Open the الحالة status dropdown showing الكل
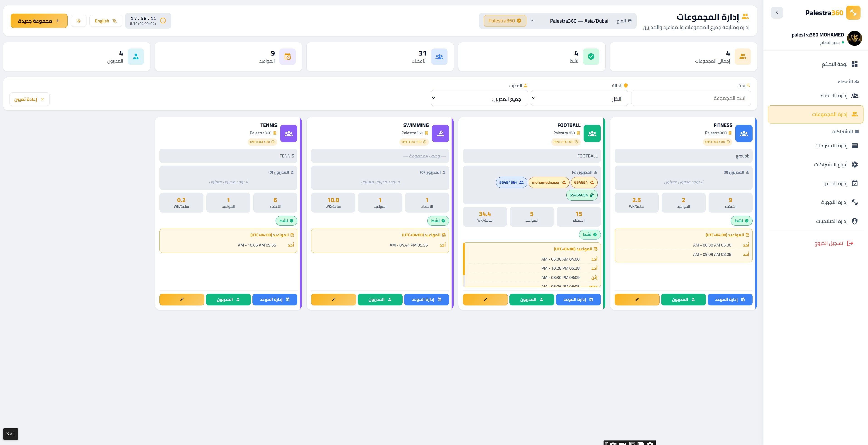This screenshot has height=445, width=868. (x=579, y=98)
